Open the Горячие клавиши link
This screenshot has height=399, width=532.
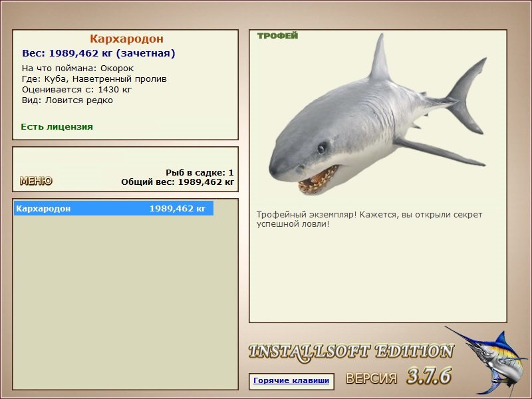[291, 380]
